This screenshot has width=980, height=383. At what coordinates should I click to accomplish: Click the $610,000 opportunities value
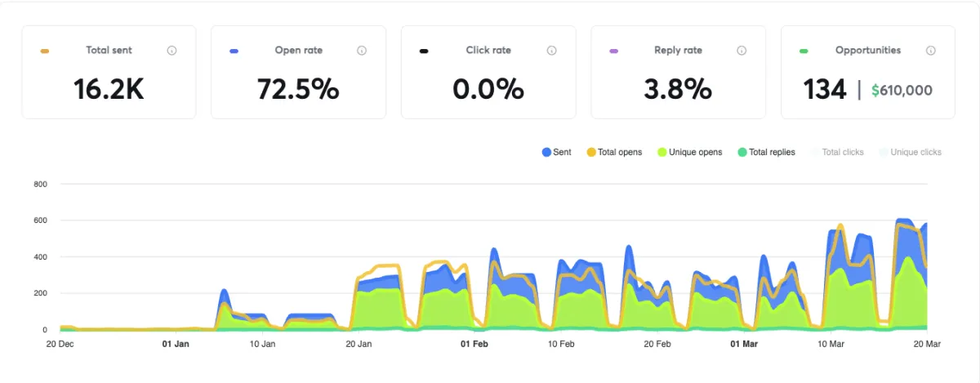tap(902, 91)
